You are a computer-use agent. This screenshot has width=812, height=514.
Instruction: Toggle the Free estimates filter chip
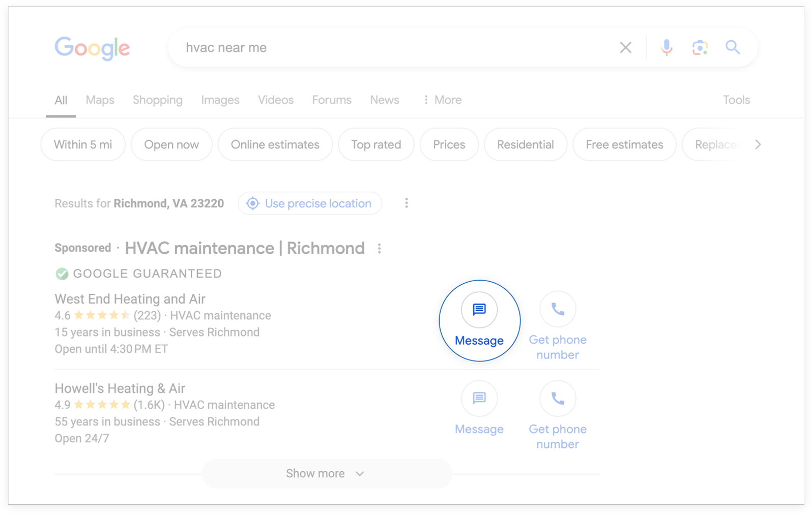[x=624, y=145]
